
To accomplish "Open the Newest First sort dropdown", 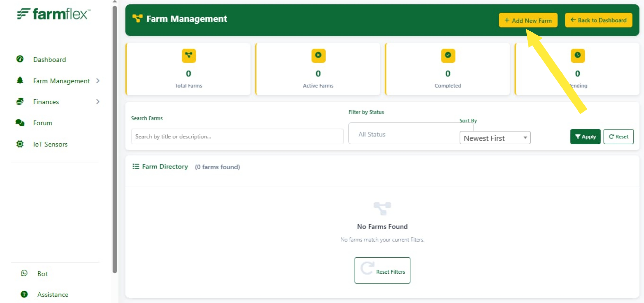I will click(x=495, y=138).
